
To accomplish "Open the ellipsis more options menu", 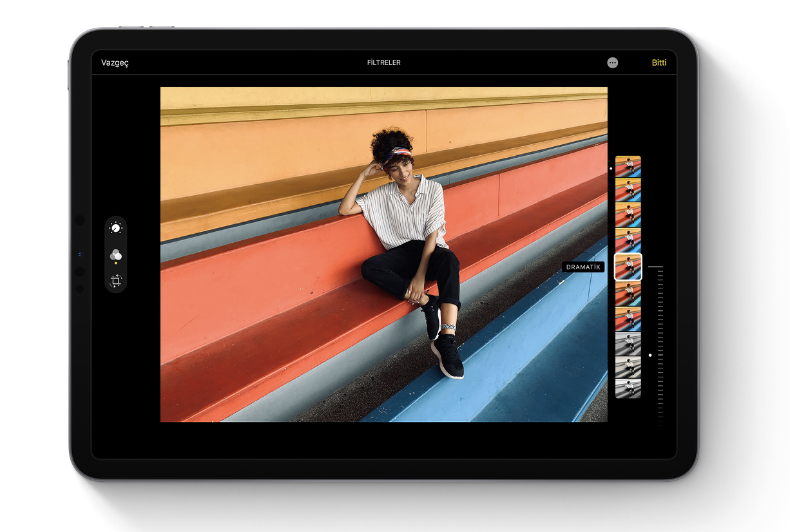I will pyautogui.click(x=612, y=62).
